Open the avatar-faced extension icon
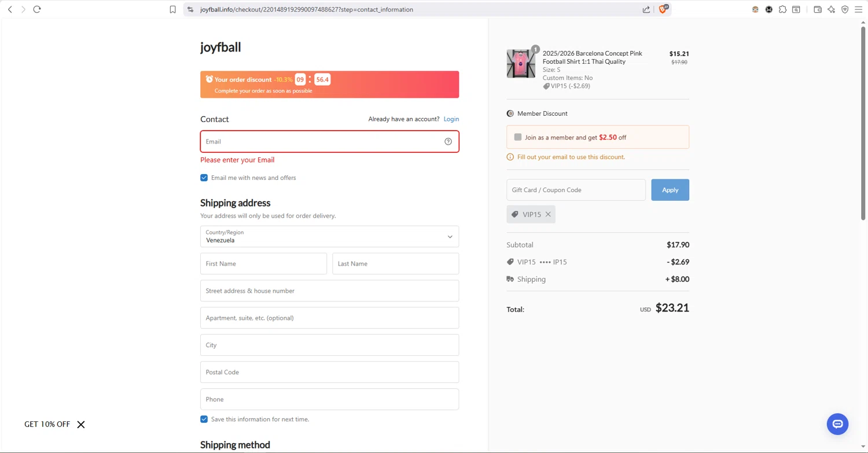The height and width of the screenshot is (453, 868). (755, 9)
